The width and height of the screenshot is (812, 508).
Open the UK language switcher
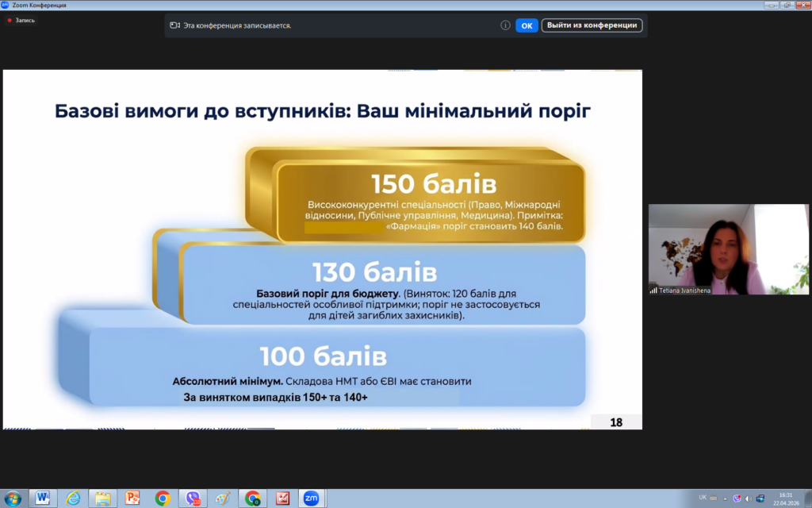click(703, 498)
